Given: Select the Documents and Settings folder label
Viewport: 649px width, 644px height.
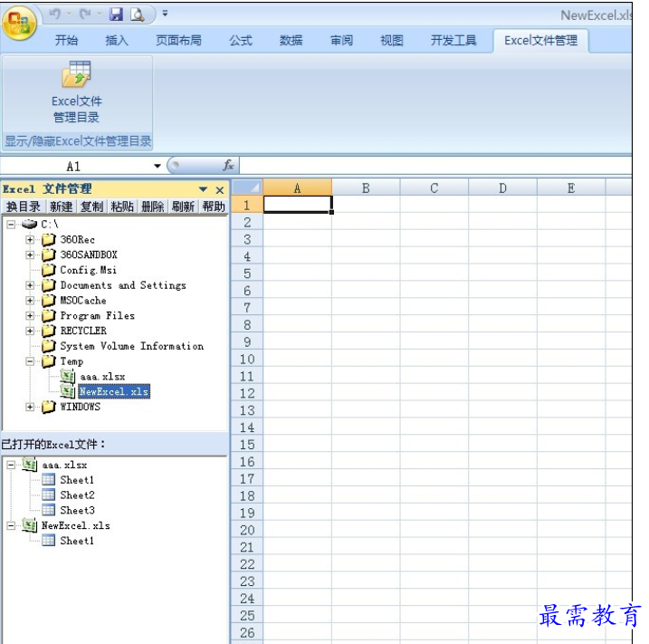Looking at the screenshot, I should [x=123, y=285].
